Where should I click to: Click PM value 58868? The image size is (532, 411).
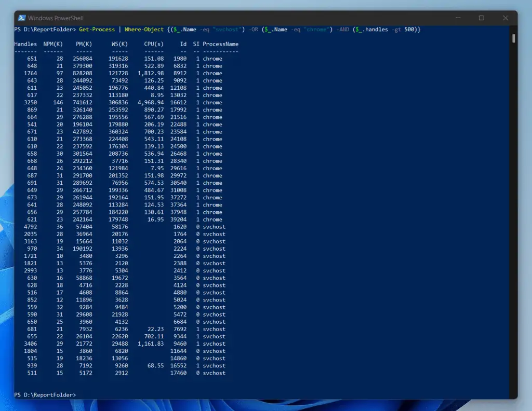point(84,278)
